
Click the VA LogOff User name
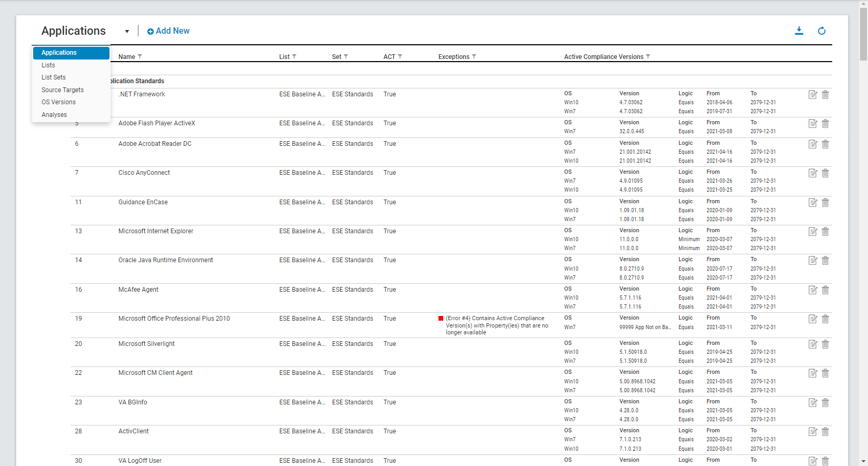(x=140, y=461)
